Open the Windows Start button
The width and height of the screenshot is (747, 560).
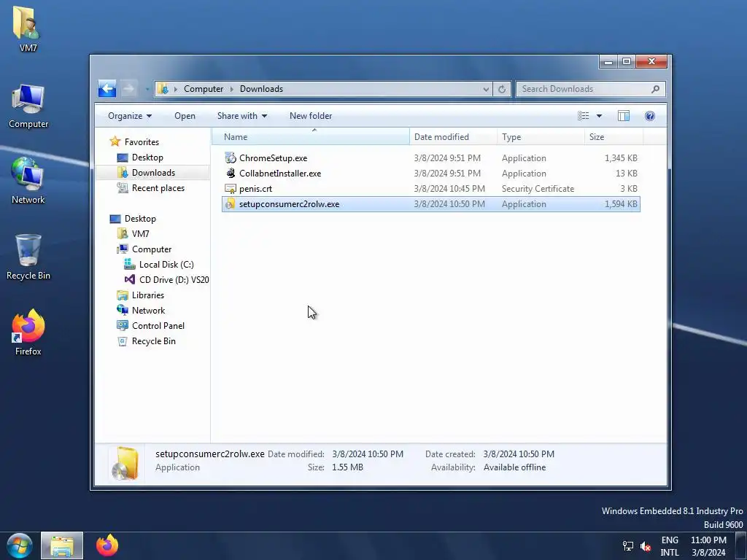20,545
